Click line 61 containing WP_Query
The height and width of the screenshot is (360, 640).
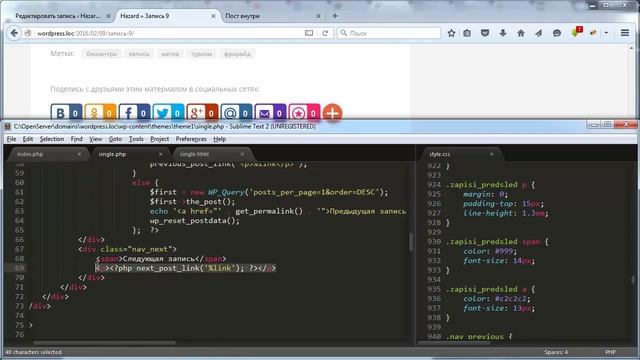[269, 192]
